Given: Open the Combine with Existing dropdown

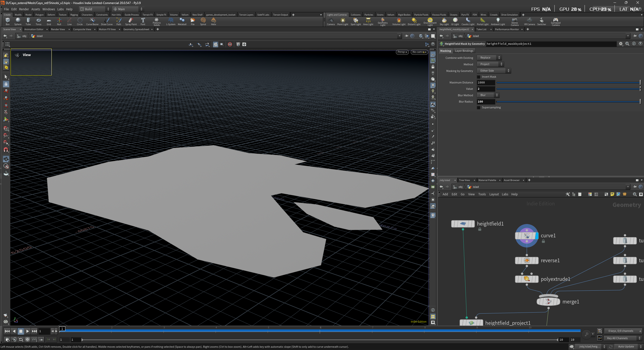Looking at the screenshot, I should pos(489,58).
